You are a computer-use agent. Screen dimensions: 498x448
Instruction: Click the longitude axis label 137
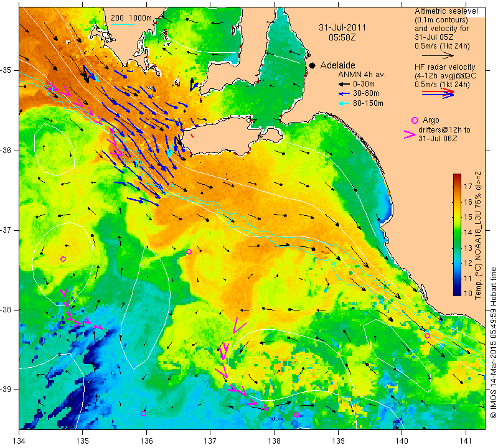click(x=210, y=441)
